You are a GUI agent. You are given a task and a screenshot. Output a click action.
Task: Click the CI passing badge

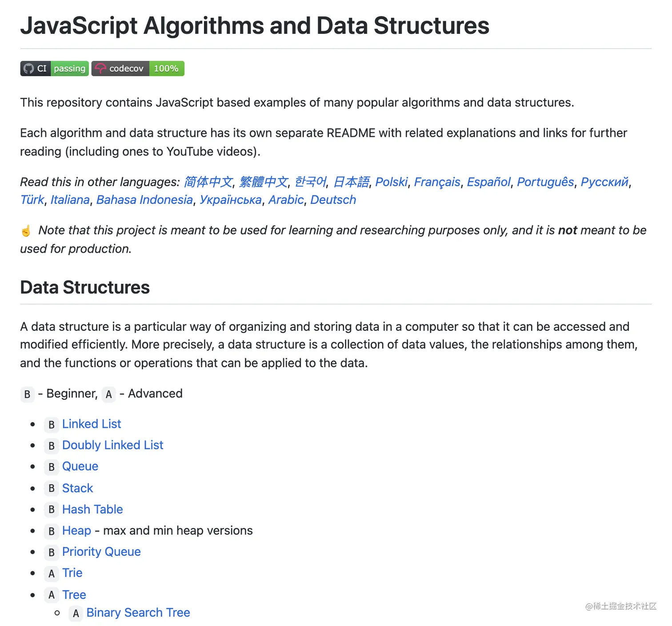click(x=54, y=68)
